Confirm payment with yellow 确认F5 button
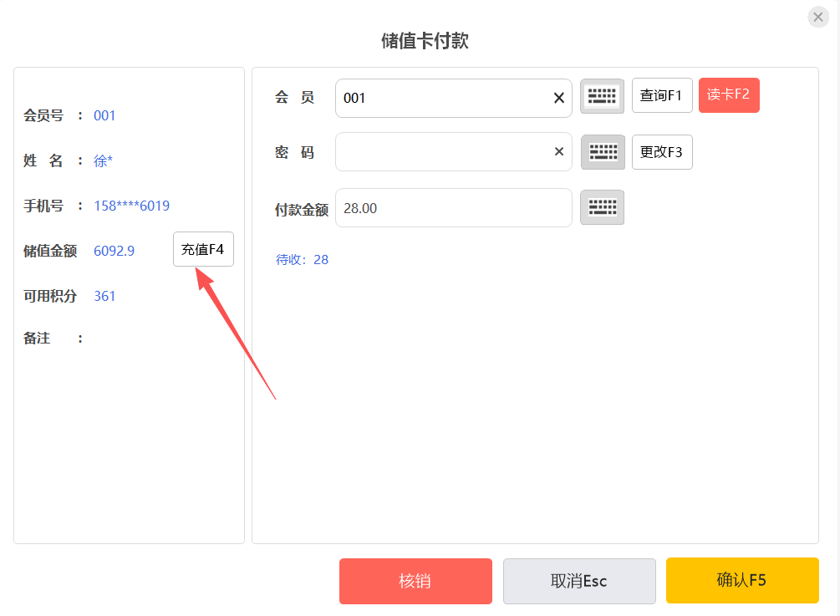Viewport: 840px width, 616px height. point(741,580)
